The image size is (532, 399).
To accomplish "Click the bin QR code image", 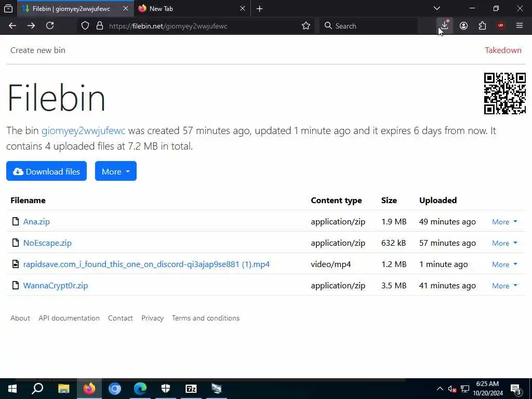I will pos(504,94).
